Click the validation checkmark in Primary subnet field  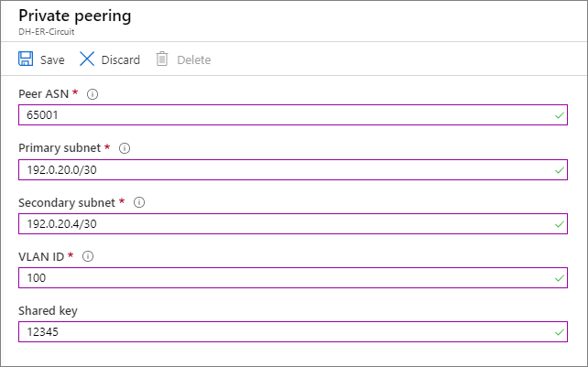point(559,169)
